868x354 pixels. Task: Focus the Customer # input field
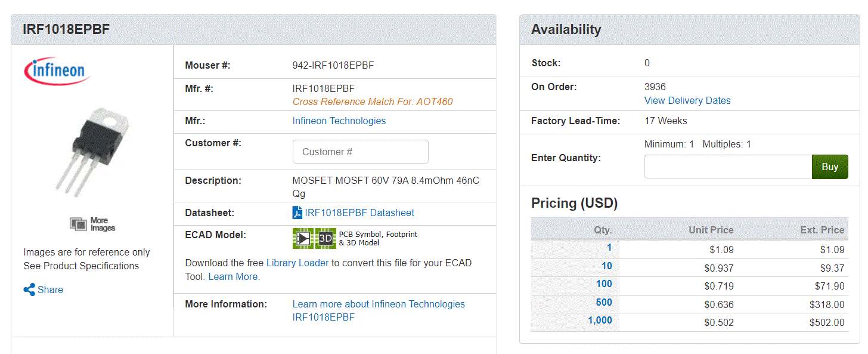click(x=361, y=152)
